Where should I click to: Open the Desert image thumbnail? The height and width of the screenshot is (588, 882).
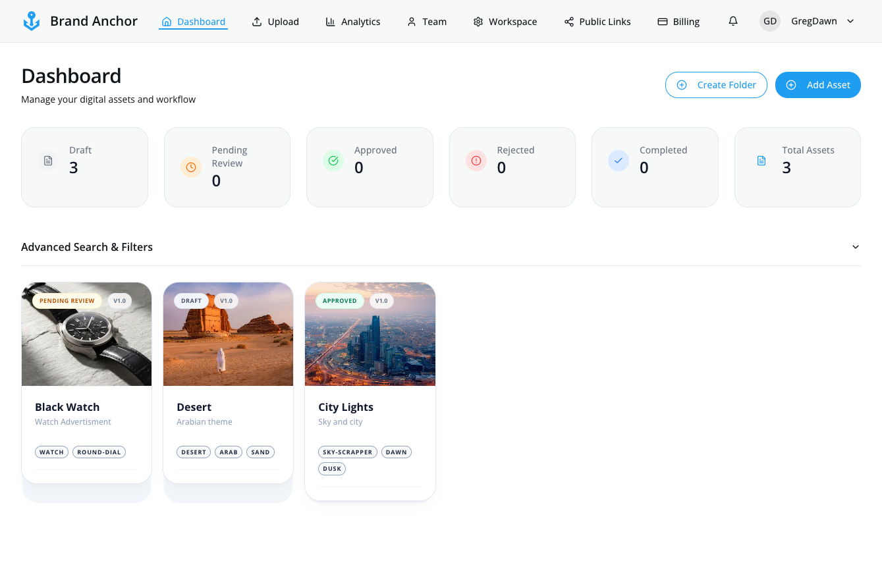(x=229, y=334)
